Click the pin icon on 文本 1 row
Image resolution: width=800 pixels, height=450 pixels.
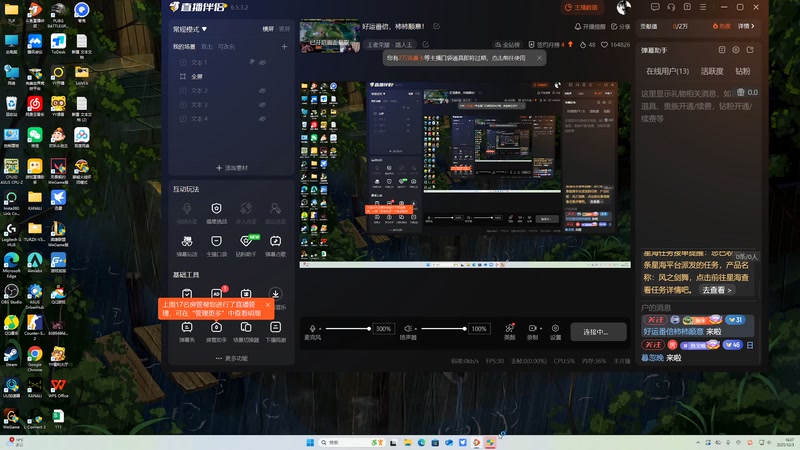pyautogui.click(x=252, y=62)
